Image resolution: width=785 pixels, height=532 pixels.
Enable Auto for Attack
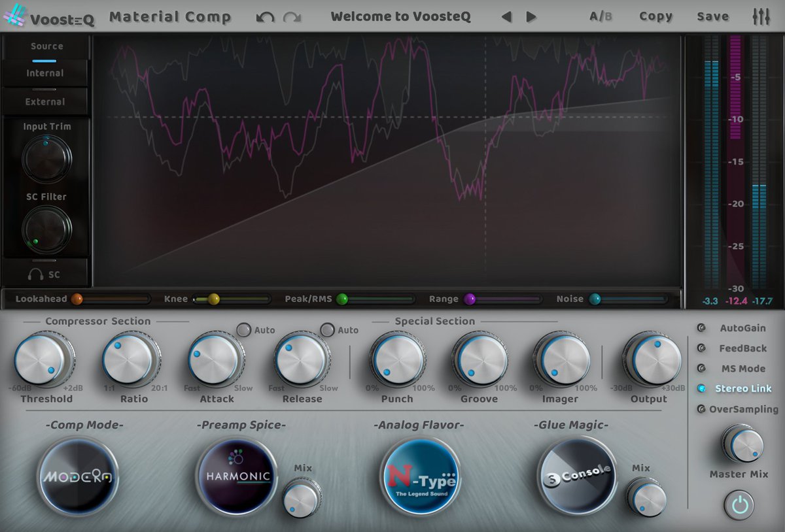tap(243, 330)
